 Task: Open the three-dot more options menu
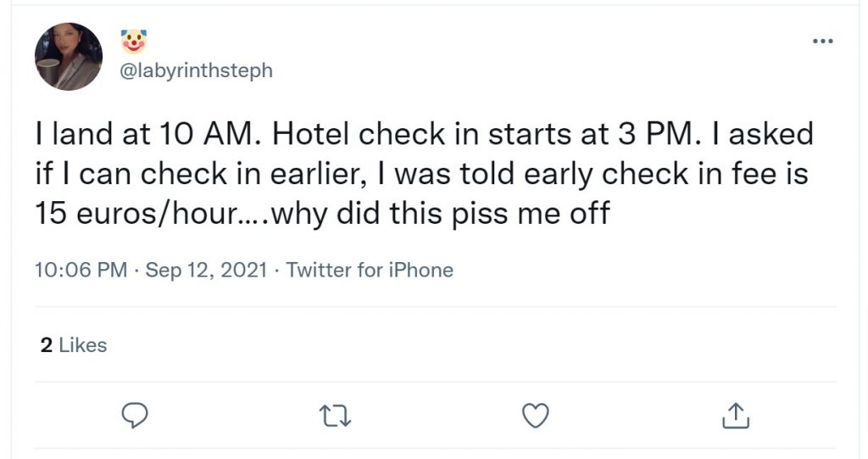pyautogui.click(x=822, y=41)
